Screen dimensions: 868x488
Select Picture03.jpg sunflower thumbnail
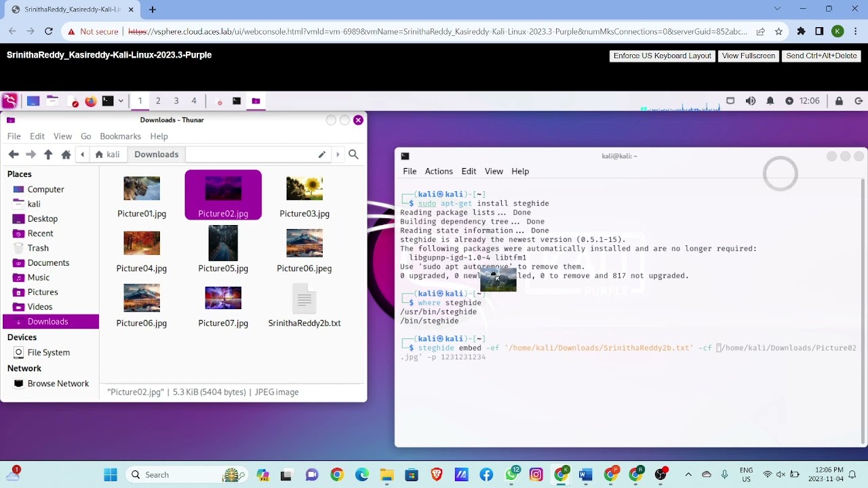[x=304, y=189]
